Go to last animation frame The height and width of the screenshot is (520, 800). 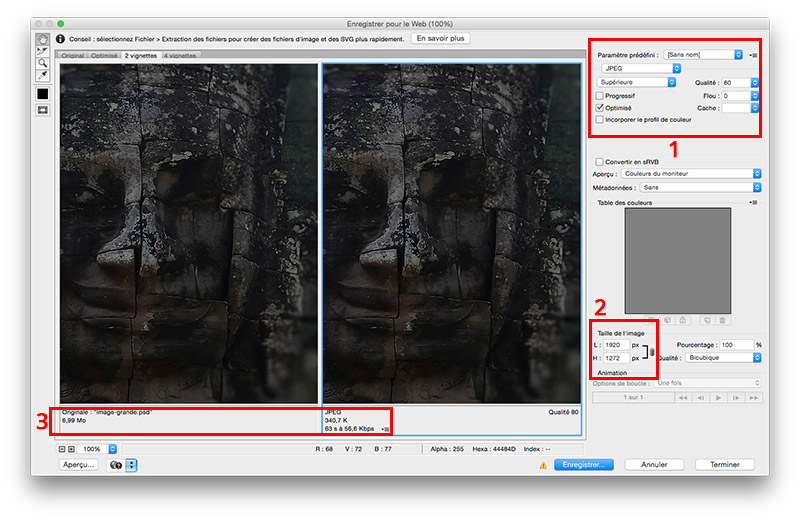click(x=754, y=398)
